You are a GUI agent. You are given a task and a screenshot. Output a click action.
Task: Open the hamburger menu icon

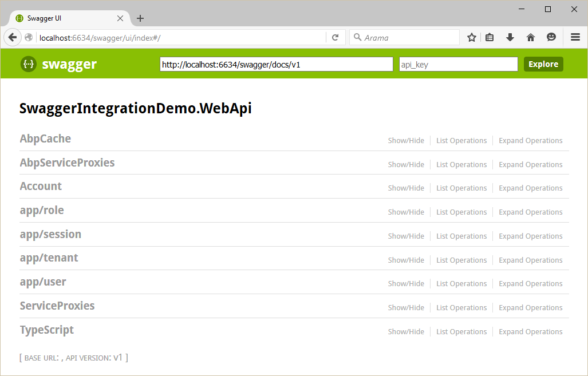(x=575, y=37)
